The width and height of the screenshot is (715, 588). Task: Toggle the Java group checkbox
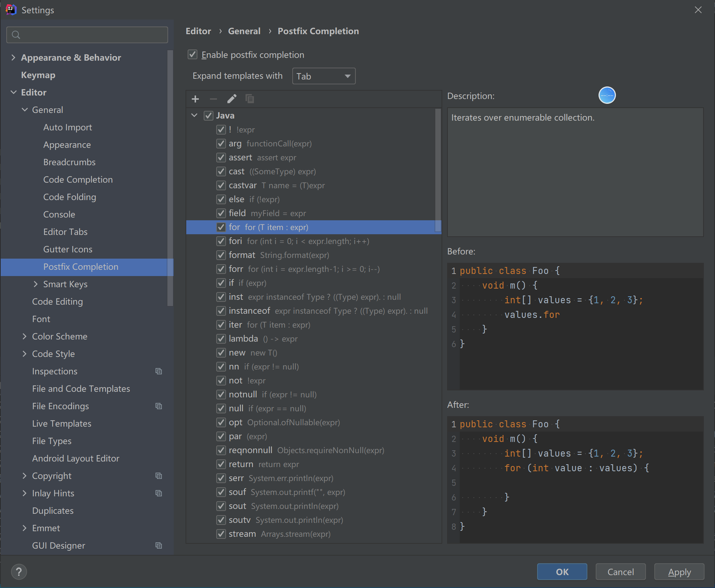(209, 115)
